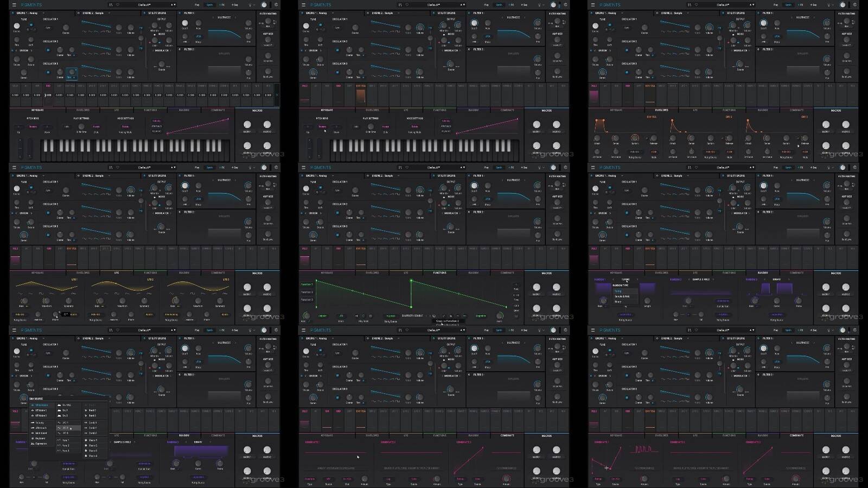868x488 pixels.
Task: Open the hamburger menu in the middle-left panel
Action: (x=14, y=168)
